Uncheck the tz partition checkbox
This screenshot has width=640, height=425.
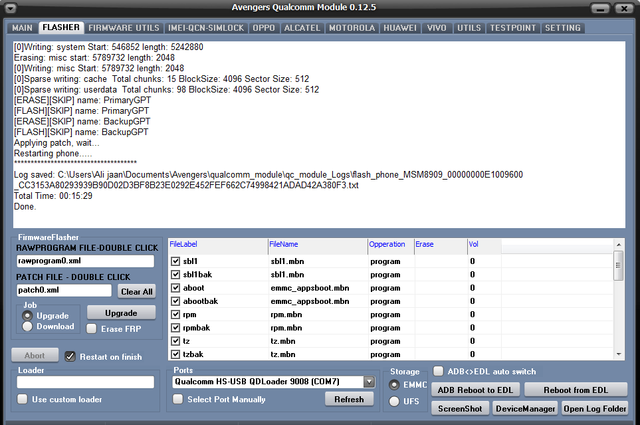point(176,341)
